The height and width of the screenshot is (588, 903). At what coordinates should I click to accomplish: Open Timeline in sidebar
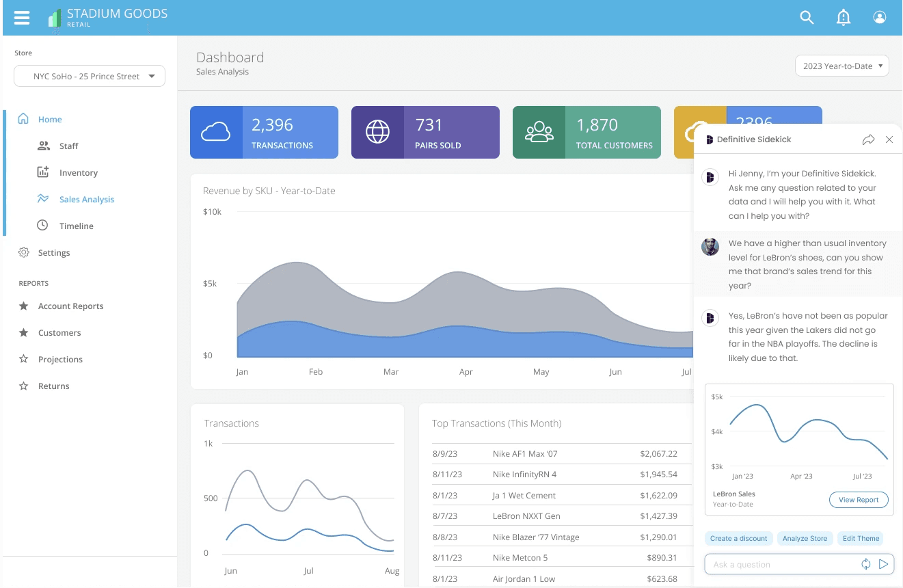click(x=76, y=226)
